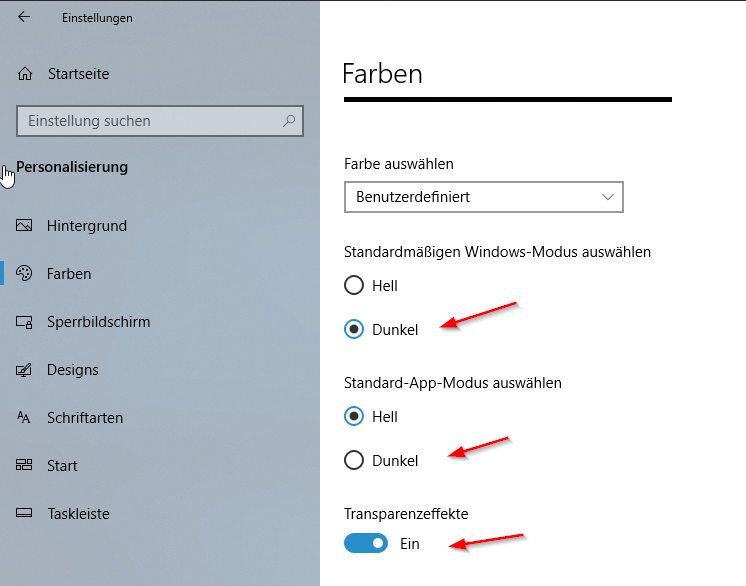746x586 pixels.
Task: Select Dunkel for Windows-Modus
Action: (354, 329)
